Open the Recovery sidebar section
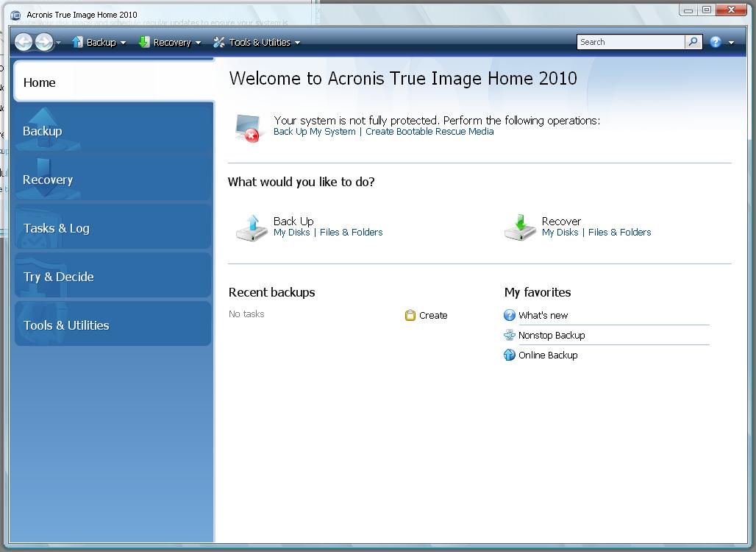Image resolution: width=756 pixels, height=552 pixels. [x=114, y=180]
